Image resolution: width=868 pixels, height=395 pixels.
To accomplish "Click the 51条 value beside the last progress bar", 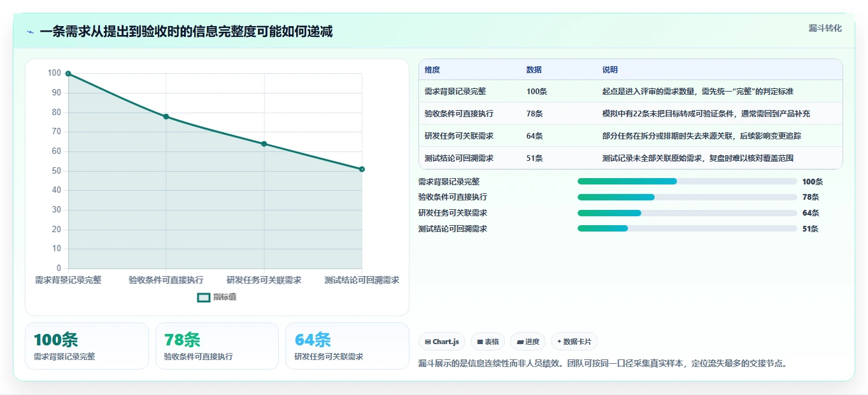I will pyautogui.click(x=811, y=229).
